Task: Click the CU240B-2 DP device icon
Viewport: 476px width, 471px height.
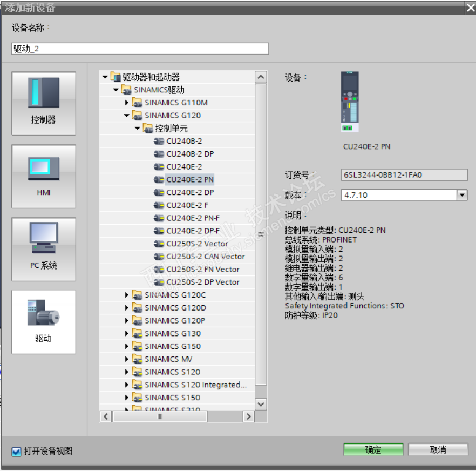Action: (159, 154)
